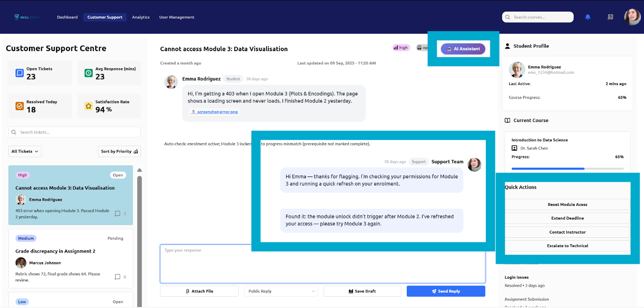Click Send Reply
This screenshot has width=644, height=308.
[x=446, y=292]
